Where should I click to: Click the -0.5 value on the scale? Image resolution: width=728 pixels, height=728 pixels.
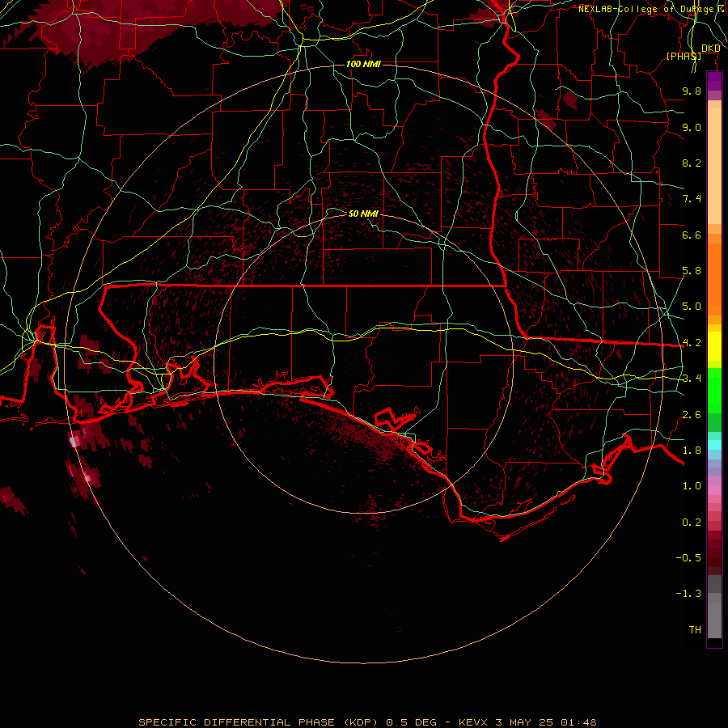tap(688, 558)
